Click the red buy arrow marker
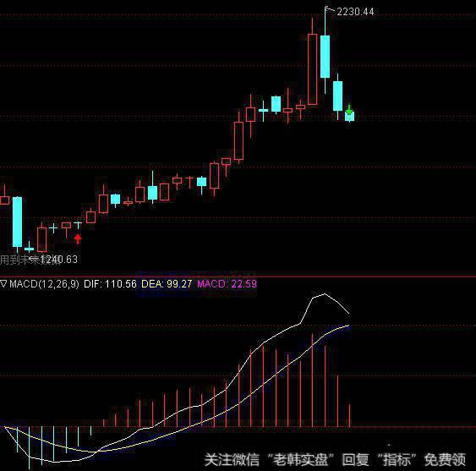This screenshot has width=476, height=471. [78, 238]
